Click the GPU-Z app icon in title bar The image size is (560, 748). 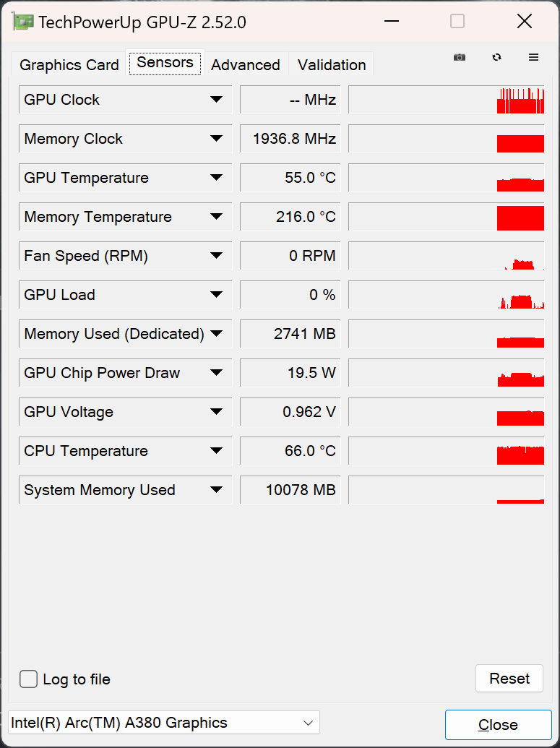point(24,22)
